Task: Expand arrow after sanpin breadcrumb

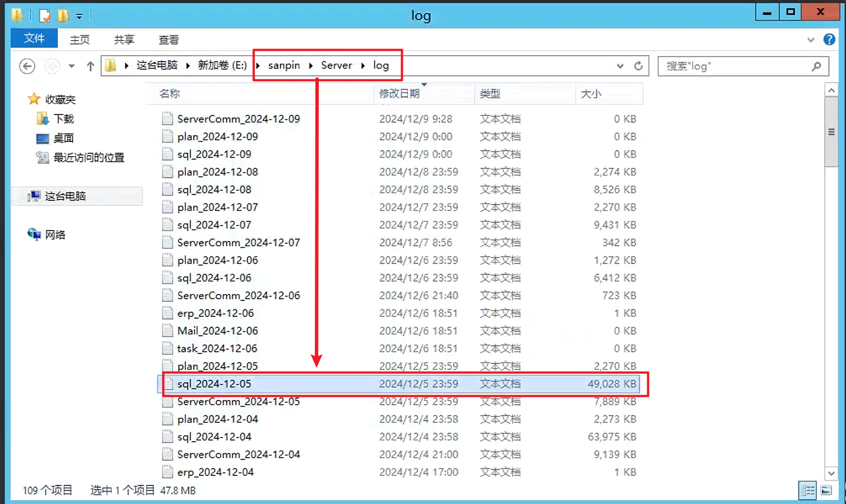Action: (310, 66)
